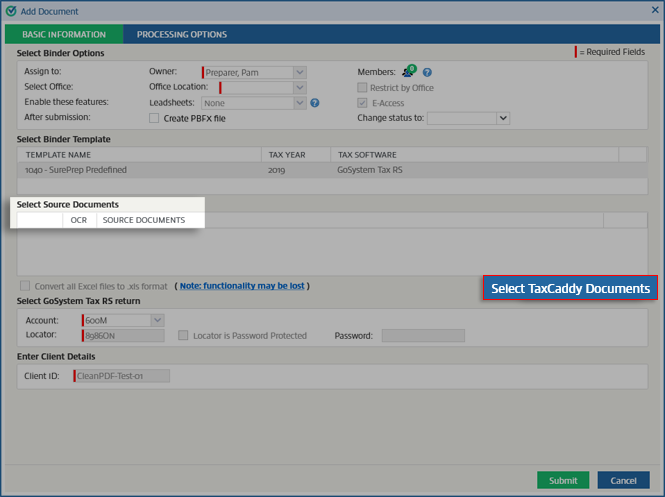Click the Submit button
This screenshot has width=665, height=497.
point(562,480)
